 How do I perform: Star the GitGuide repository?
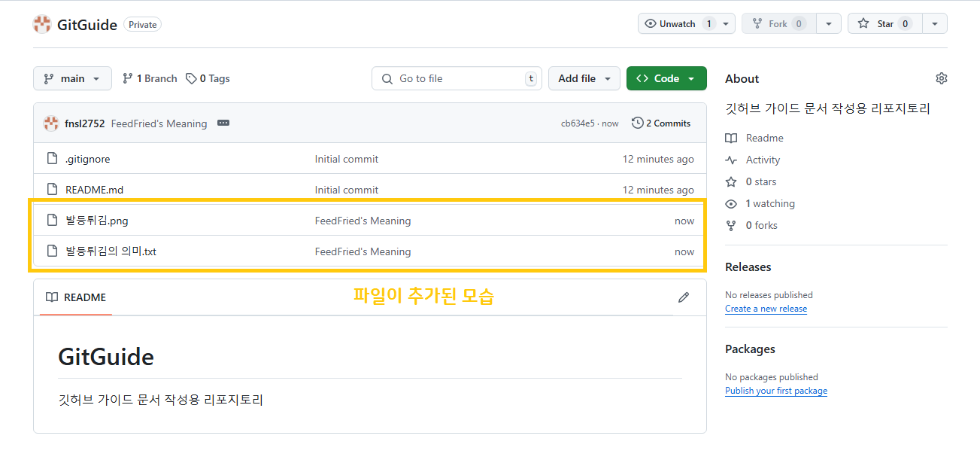point(884,24)
